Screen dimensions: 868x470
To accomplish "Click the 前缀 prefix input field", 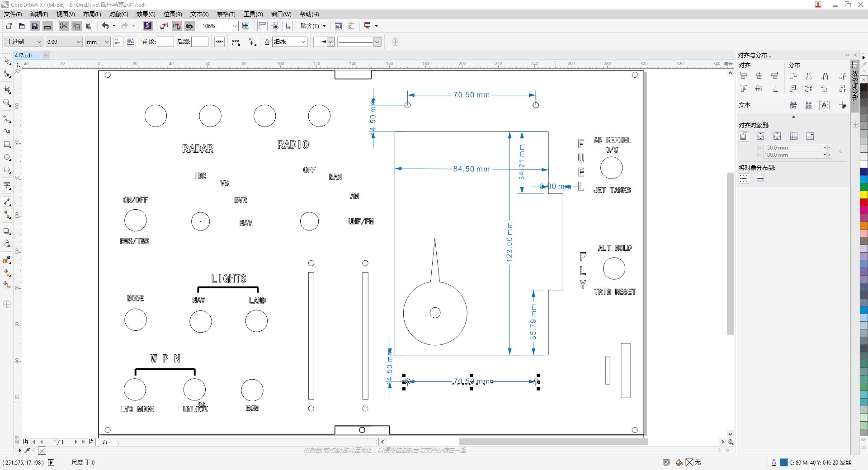I will 165,42.
